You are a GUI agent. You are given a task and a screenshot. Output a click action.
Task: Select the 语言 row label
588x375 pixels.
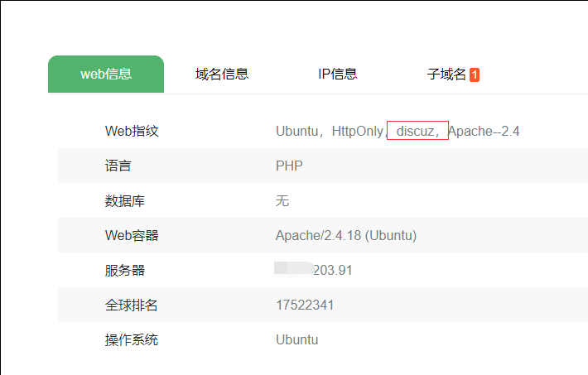point(118,166)
